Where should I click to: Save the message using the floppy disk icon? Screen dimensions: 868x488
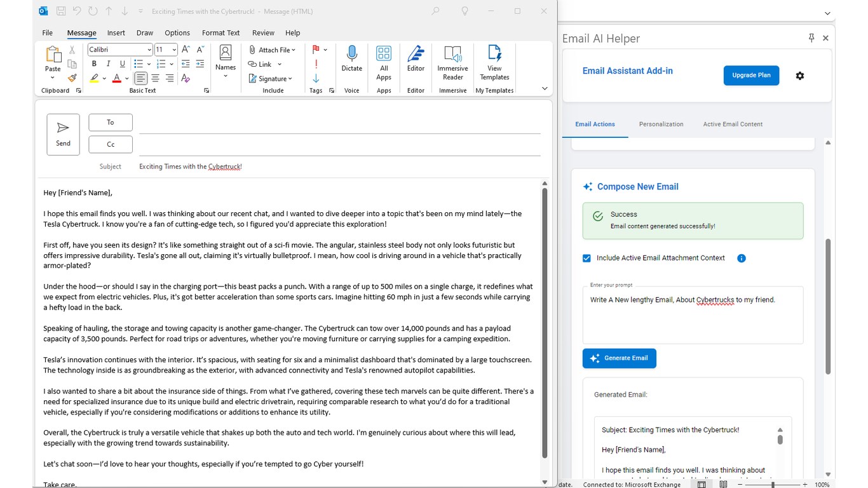(61, 11)
